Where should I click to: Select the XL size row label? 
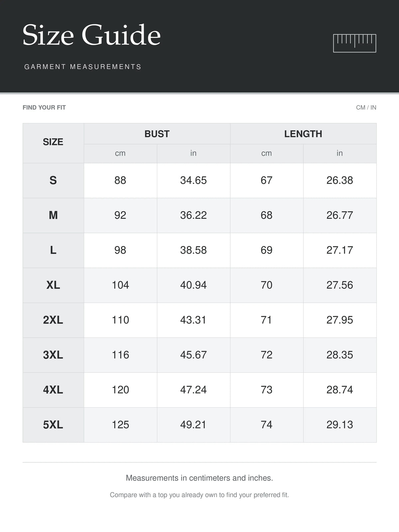(53, 285)
